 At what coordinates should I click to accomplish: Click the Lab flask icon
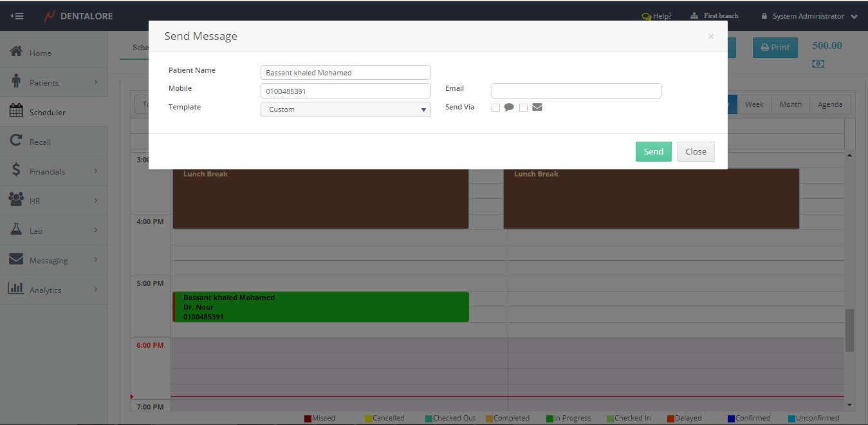pyautogui.click(x=17, y=230)
